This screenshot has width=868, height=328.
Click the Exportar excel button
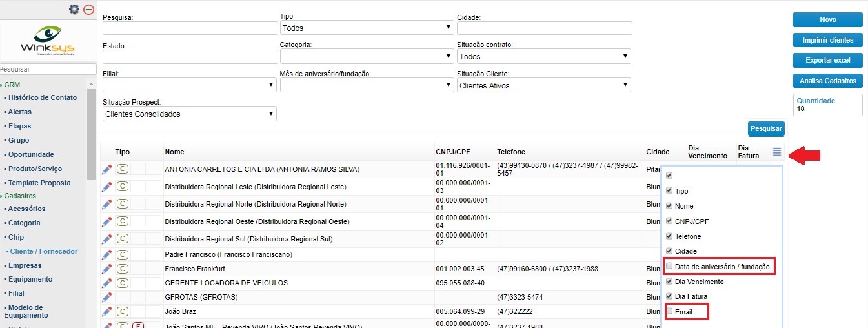tap(828, 60)
